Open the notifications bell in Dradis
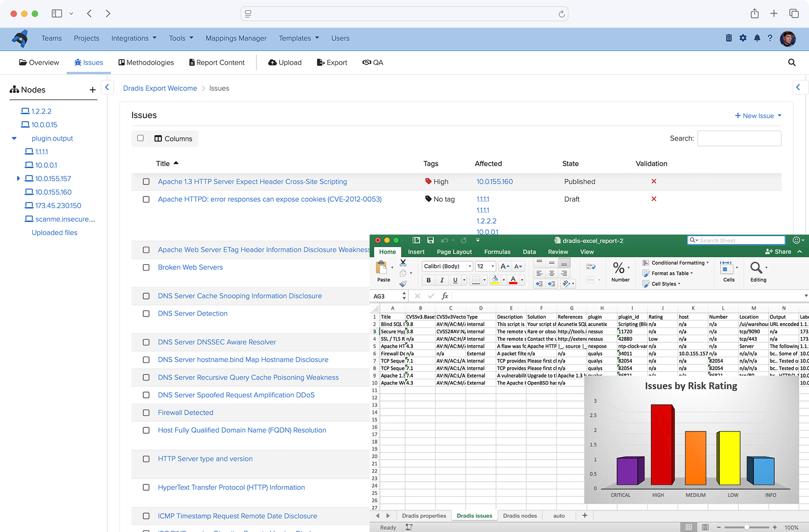809x532 pixels. [x=757, y=38]
